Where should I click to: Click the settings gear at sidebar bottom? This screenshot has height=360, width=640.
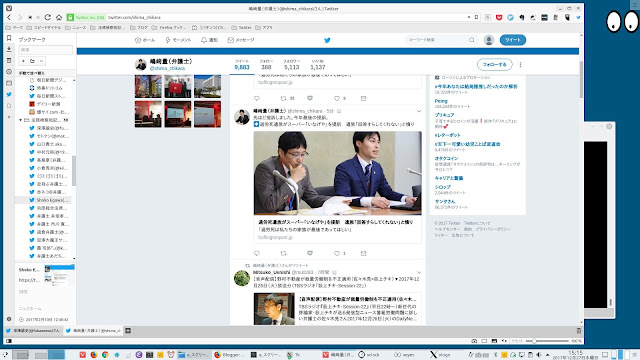click(x=9, y=319)
